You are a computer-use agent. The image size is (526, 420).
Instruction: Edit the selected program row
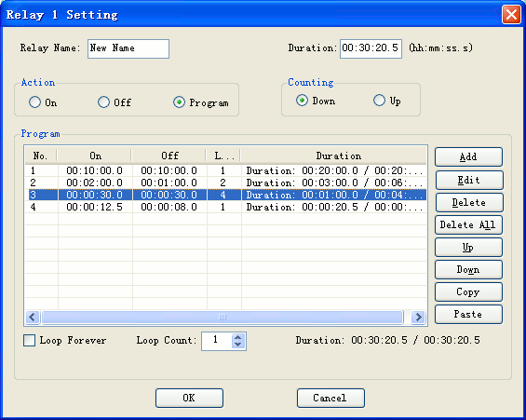[x=469, y=180]
